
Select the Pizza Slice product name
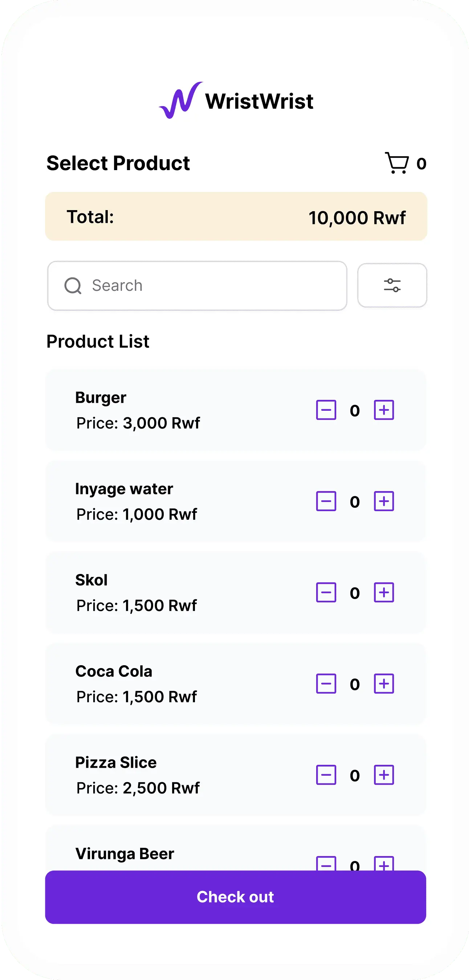tap(116, 763)
